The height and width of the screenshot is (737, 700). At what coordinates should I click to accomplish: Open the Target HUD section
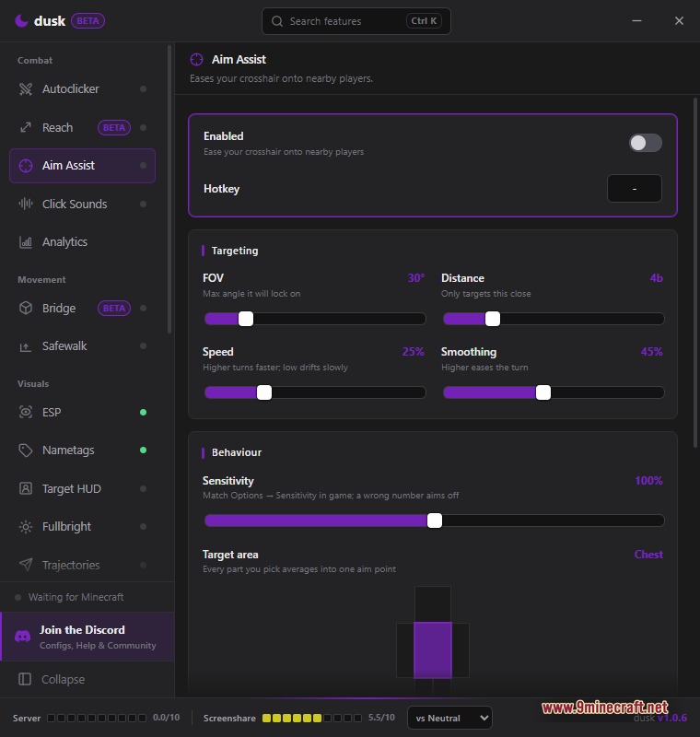[x=82, y=489]
